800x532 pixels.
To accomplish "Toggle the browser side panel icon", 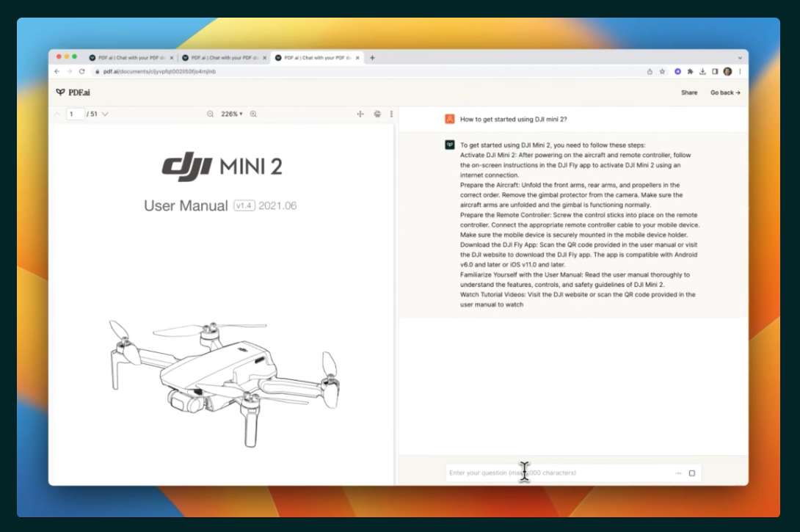I will point(715,71).
